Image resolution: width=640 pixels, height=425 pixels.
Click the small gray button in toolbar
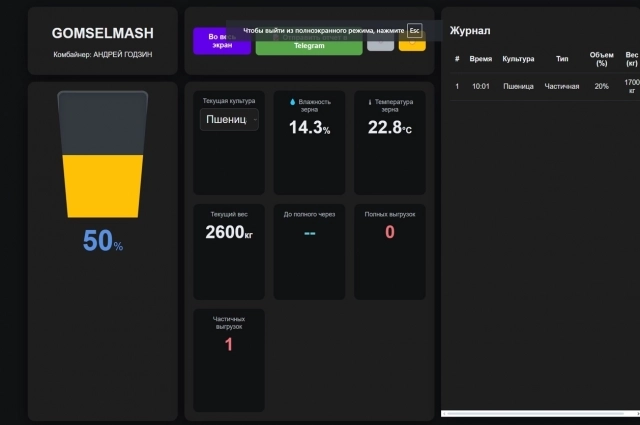pyautogui.click(x=380, y=45)
